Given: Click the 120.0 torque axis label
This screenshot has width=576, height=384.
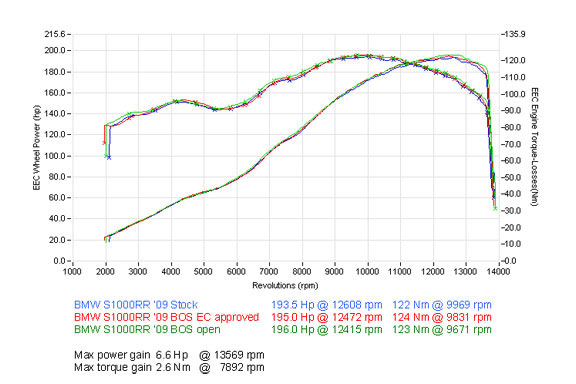Looking at the screenshot, I should pyautogui.click(x=515, y=60).
